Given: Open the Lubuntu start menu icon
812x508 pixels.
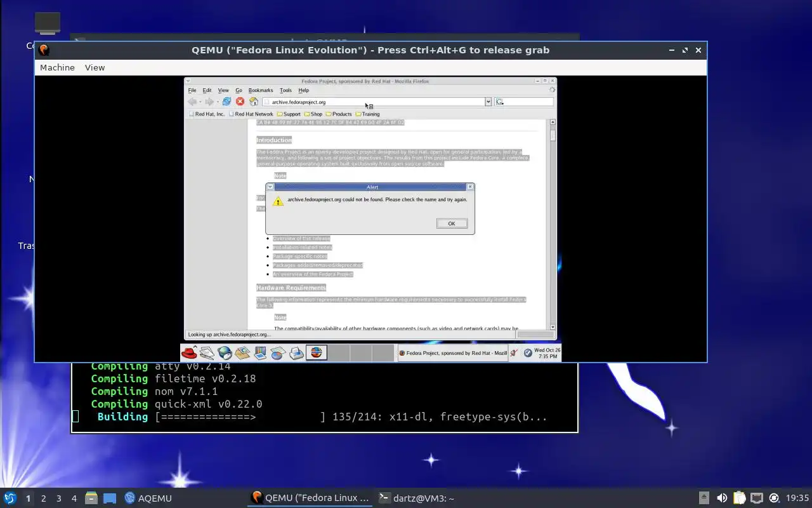Looking at the screenshot, I should pyautogui.click(x=10, y=498).
